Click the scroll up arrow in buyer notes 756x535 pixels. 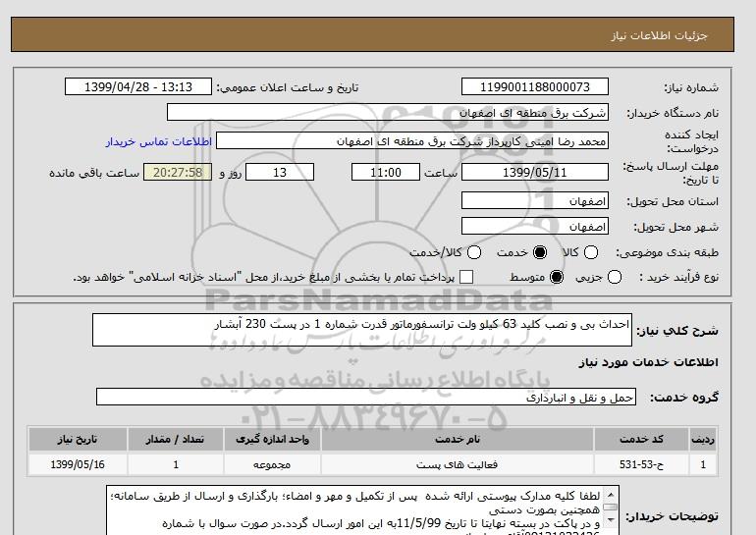[x=610, y=495]
